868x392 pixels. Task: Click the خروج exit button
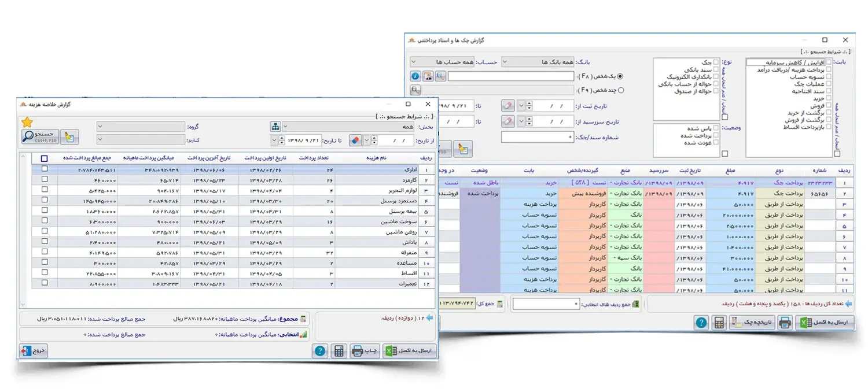33,351
